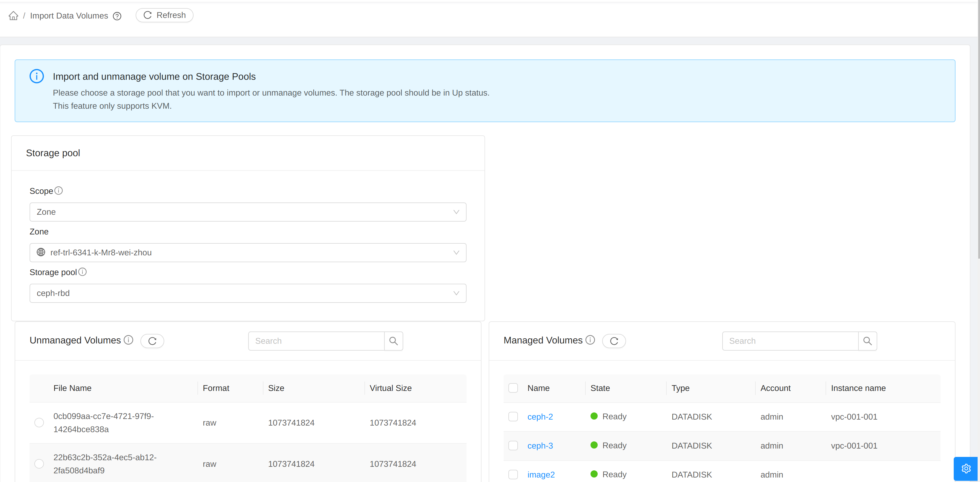The width and height of the screenshot is (980, 482).
Task: Toggle select-all checkbox in Managed Volumes header
Action: tap(513, 388)
